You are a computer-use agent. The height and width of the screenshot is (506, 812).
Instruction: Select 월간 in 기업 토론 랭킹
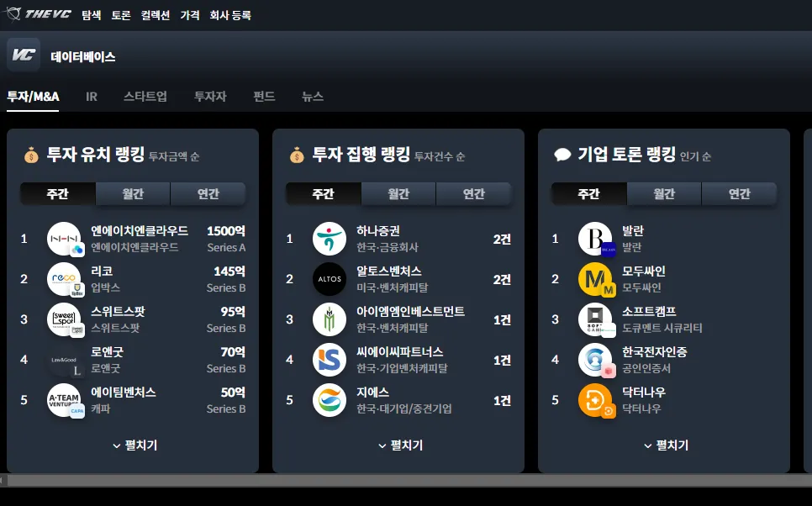tap(664, 193)
